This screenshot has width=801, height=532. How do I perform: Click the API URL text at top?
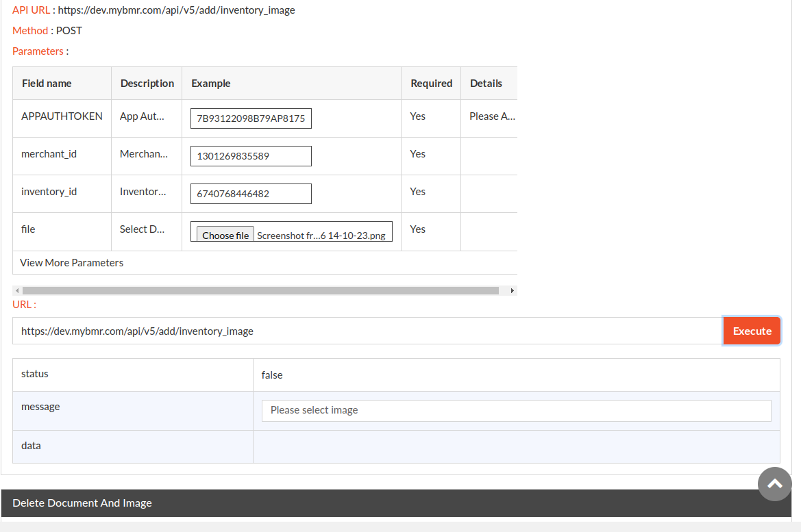click(x=176, y=10)
